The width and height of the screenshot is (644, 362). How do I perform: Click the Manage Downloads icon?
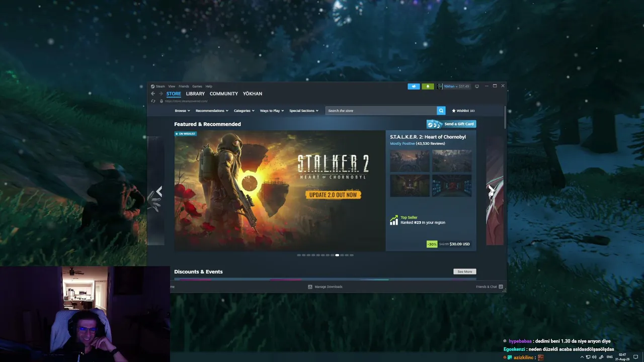[x=310, y=287]
